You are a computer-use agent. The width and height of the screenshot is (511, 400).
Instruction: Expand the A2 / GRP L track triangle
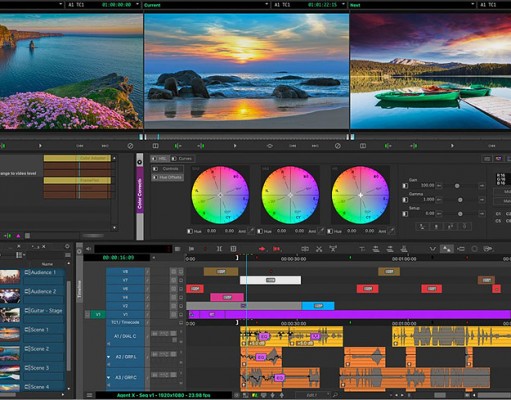[x=109, y=357]
